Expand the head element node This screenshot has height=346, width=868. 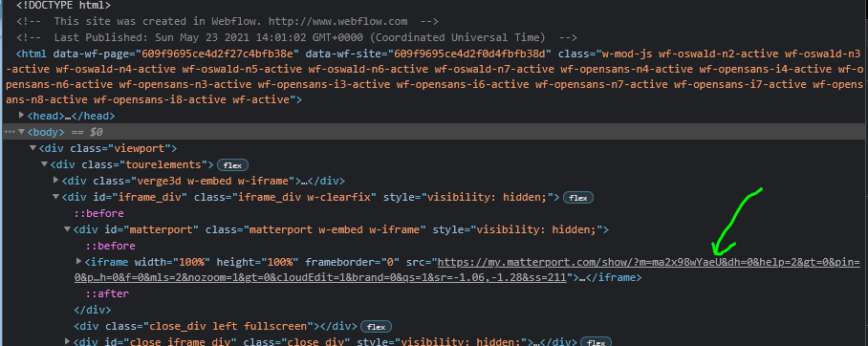22,116
